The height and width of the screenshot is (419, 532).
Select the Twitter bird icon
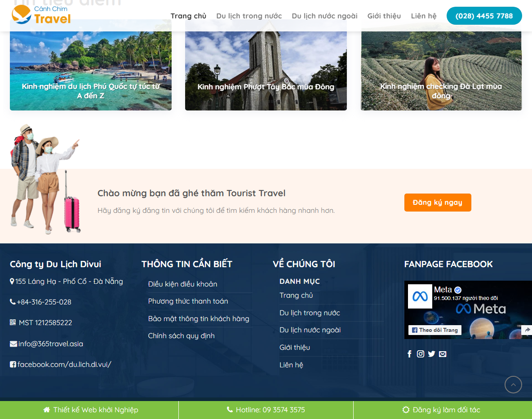431,354
